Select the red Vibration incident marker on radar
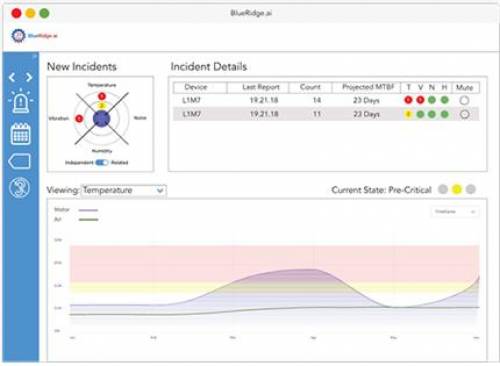The width and height of the screenshot is (500, 366). [79, 118]
